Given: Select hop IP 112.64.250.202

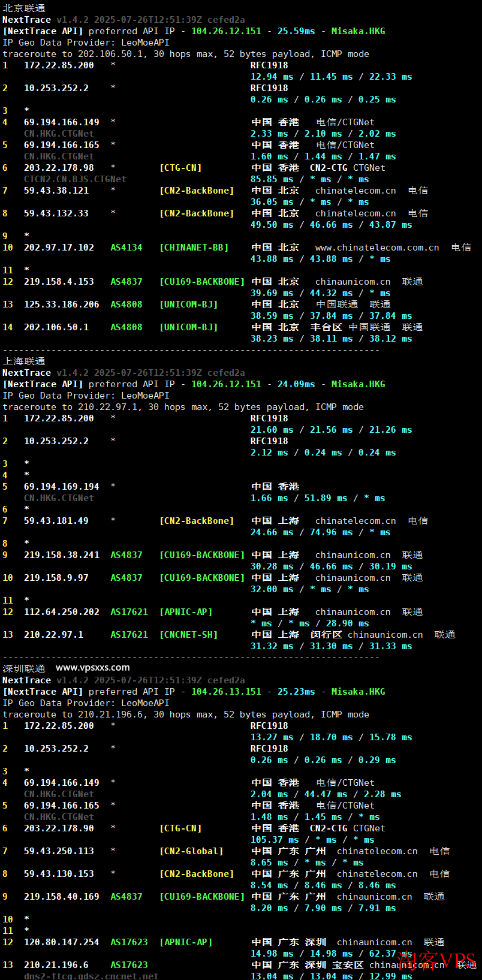Looking at the screenshot, I should pos(61,612).
